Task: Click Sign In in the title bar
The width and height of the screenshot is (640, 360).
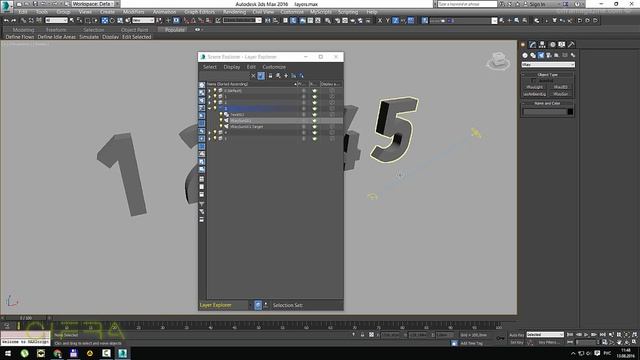Action: (537, 4)
